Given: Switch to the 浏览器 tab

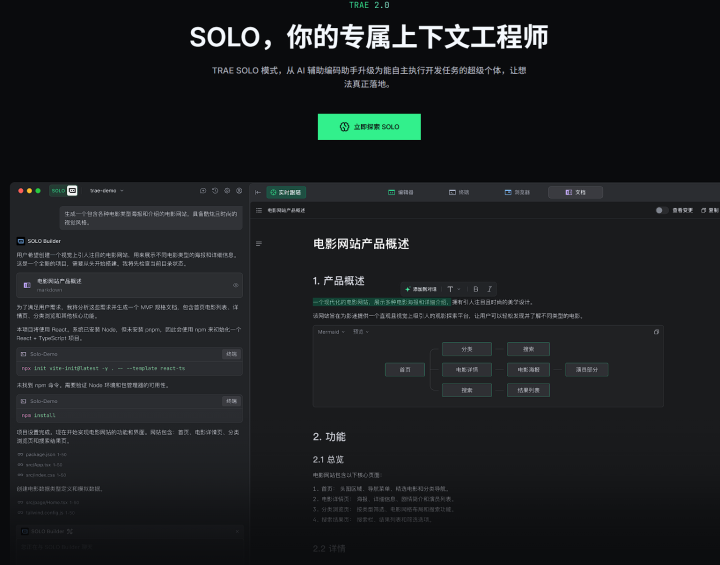Looking at the screenshot, I should pyautogui.click(x=516, y=192).
